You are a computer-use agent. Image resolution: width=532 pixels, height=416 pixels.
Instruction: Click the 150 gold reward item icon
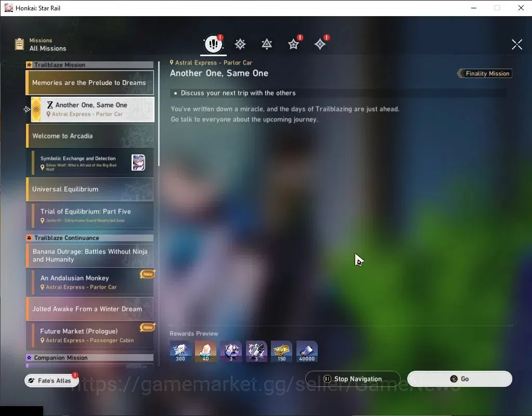click(x=282, y=351)
